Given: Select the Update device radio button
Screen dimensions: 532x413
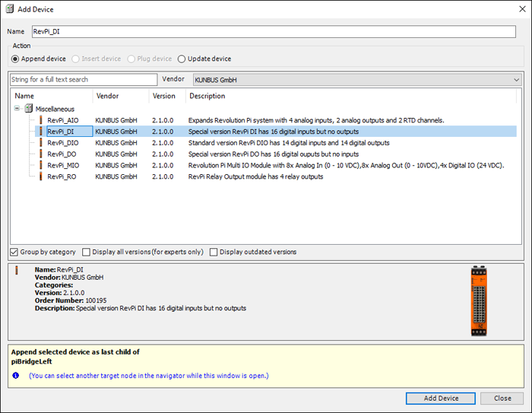Looking at the screenshot, I should (182, 59).
